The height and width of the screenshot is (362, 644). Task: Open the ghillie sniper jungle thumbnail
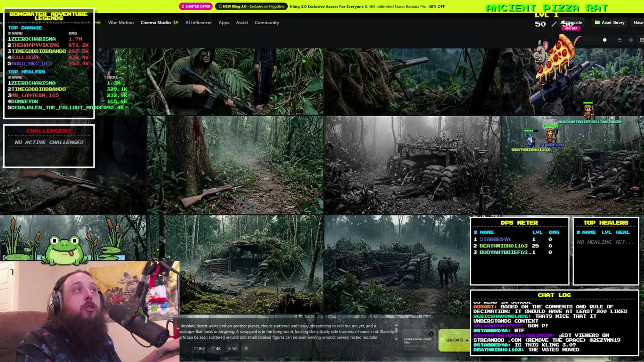[x=412, y=82]
